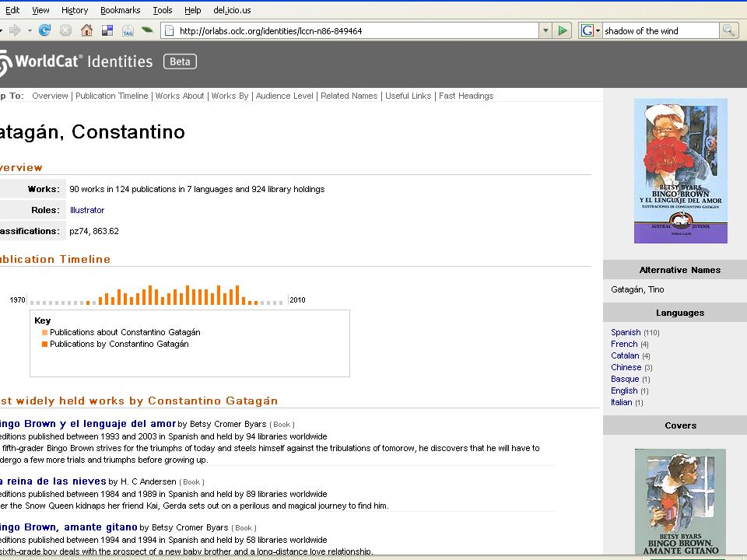Screen dimensions: 747x560
Task: Open the del.icio.us menu
Action: pos(232,10)
